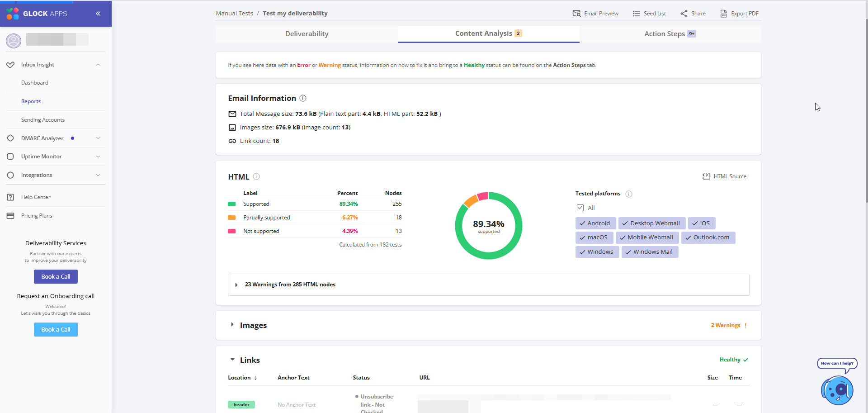Click the Images warning exclamation icon
868x413 pixels.
click(745, 325)
